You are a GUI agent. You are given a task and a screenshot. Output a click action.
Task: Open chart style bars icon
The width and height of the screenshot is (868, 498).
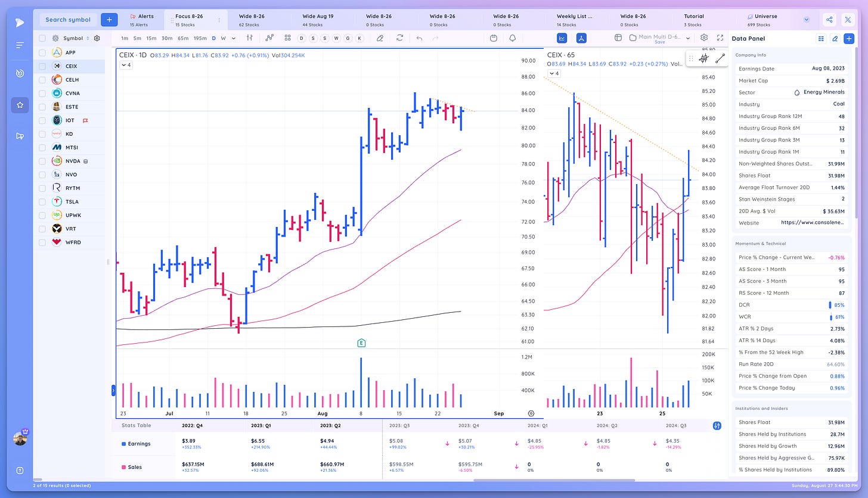click(250, 38)
